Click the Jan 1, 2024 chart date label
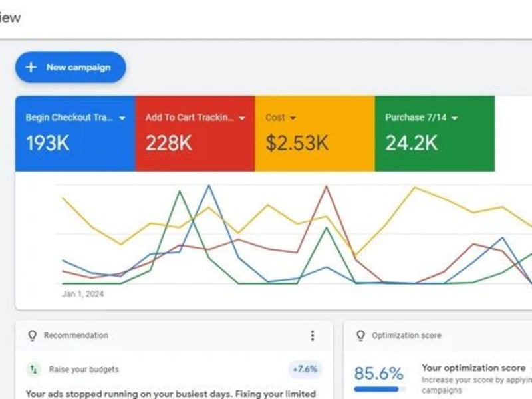Image resolution: width=532 pixels, height=399 pixels. tap(82, 294)
